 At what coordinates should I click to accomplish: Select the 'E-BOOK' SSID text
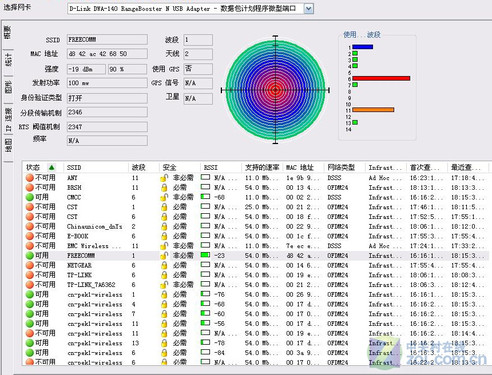pos(78,237)
